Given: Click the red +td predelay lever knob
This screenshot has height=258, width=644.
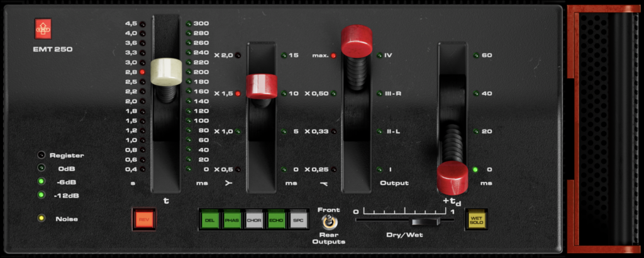Looking at the screenshot, I should tap(452, 177).
